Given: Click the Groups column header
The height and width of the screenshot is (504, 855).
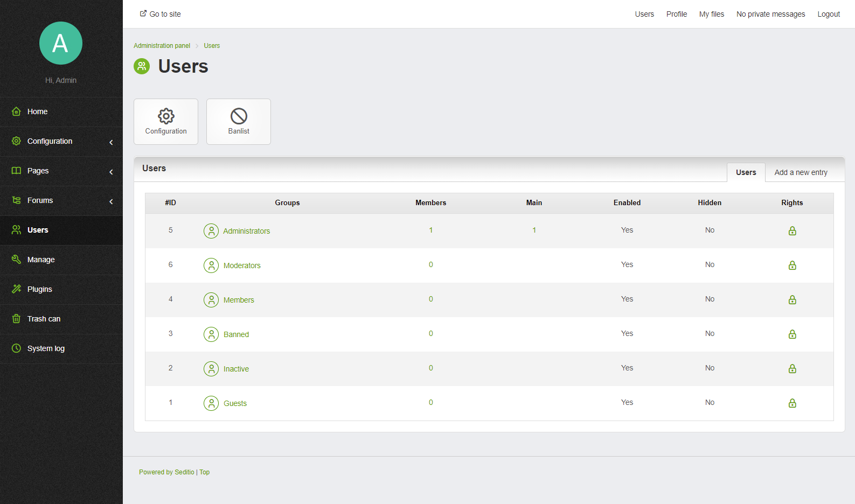Looking at the screenshot, I should click(x=287, y=203).
